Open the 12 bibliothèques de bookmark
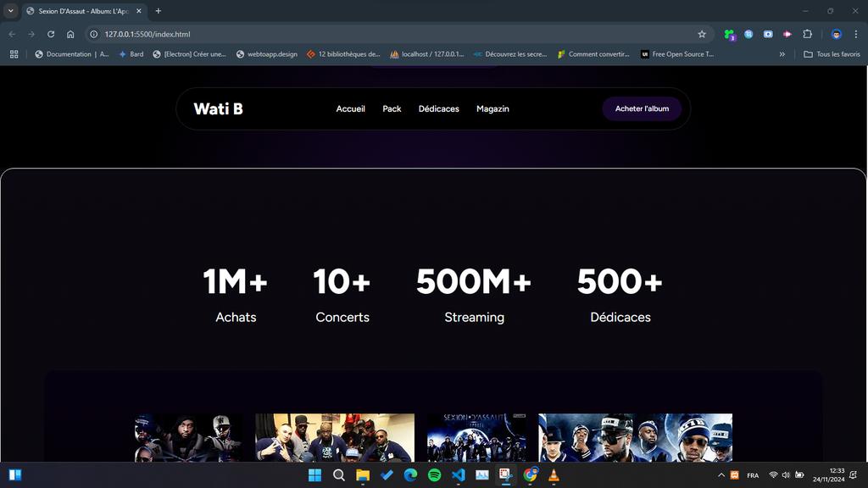The image size is (868, 488). pyautogui.click(x=343, y=54)
